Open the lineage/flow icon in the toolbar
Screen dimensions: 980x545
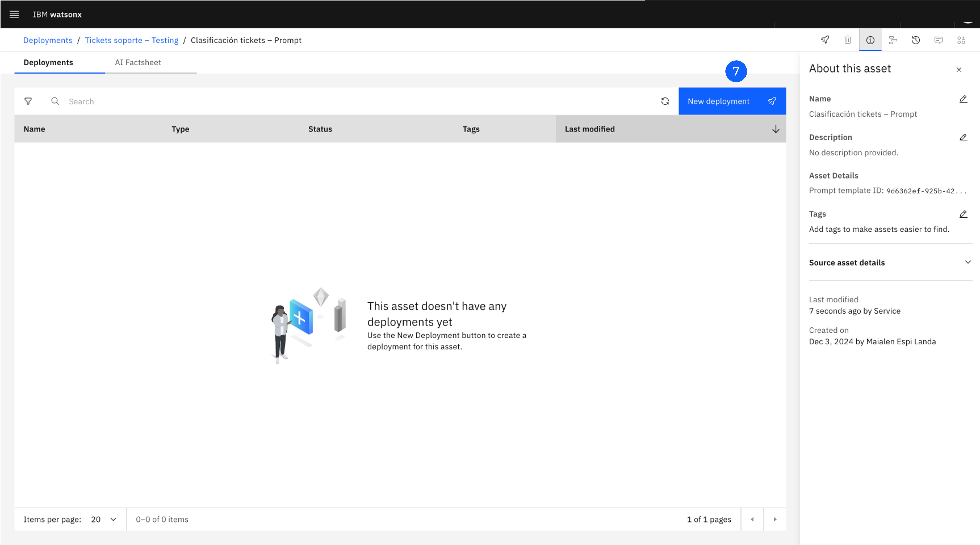click(x=893, y=40)
